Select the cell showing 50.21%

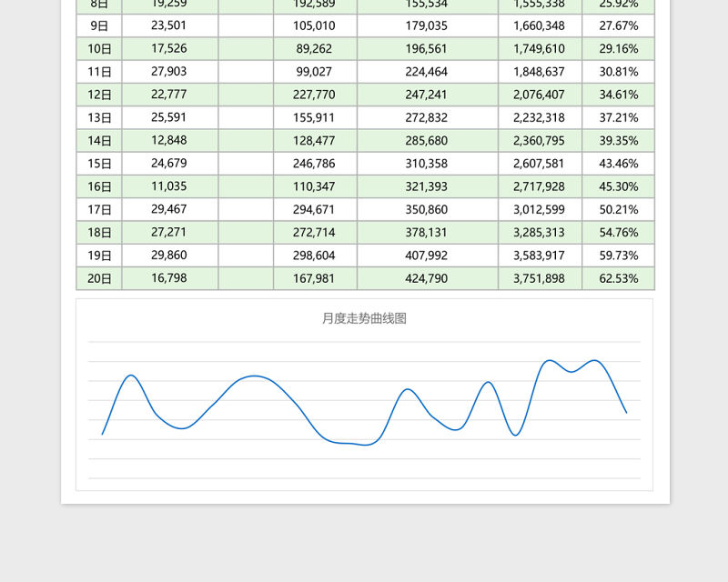[618, 209]
